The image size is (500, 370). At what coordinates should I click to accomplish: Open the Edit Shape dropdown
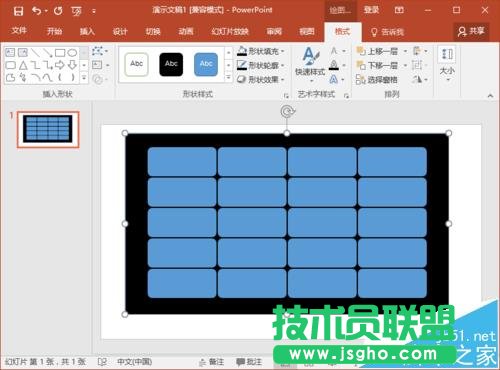(100, 51)
